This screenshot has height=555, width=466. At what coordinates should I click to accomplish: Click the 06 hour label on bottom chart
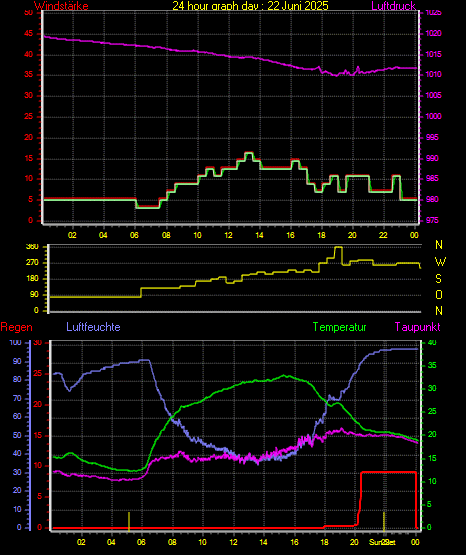pyautogui.click(x=141, y=542)
